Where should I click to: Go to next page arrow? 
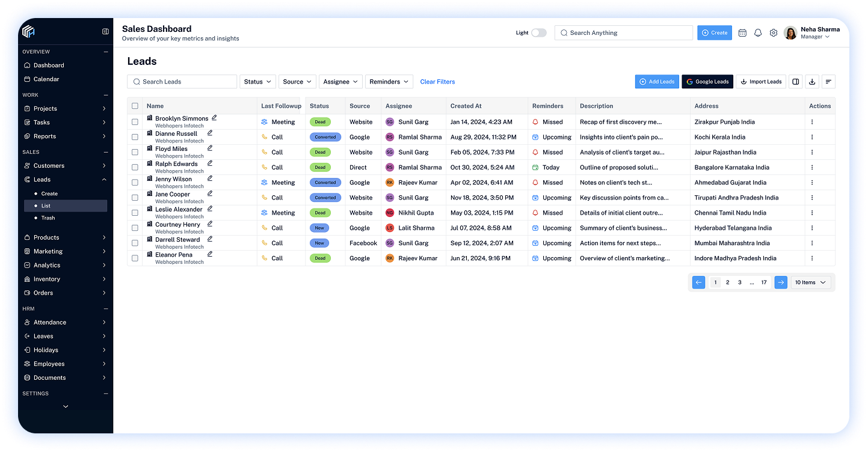coord(781,282)
